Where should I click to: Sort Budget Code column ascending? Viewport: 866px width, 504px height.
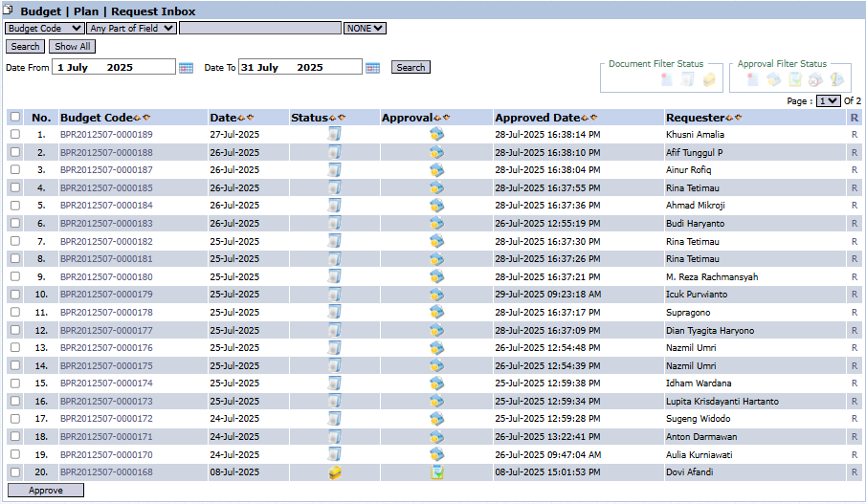137,118
